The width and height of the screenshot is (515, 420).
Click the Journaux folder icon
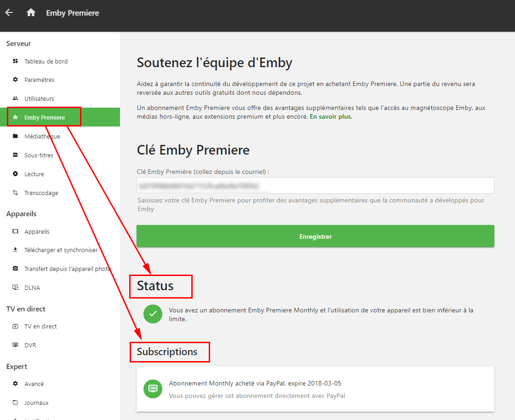coord(15,403)
